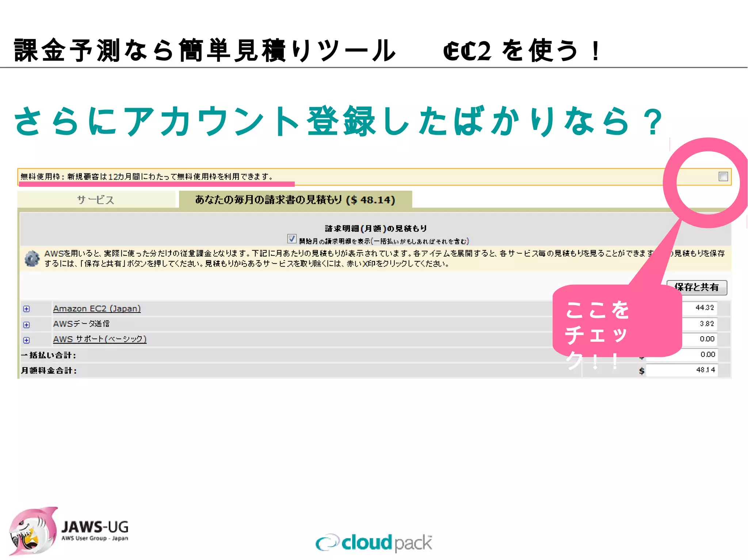Expand the AWSデータ送信 row
Screen dimensions: 748x560
(x=26, y=325)
